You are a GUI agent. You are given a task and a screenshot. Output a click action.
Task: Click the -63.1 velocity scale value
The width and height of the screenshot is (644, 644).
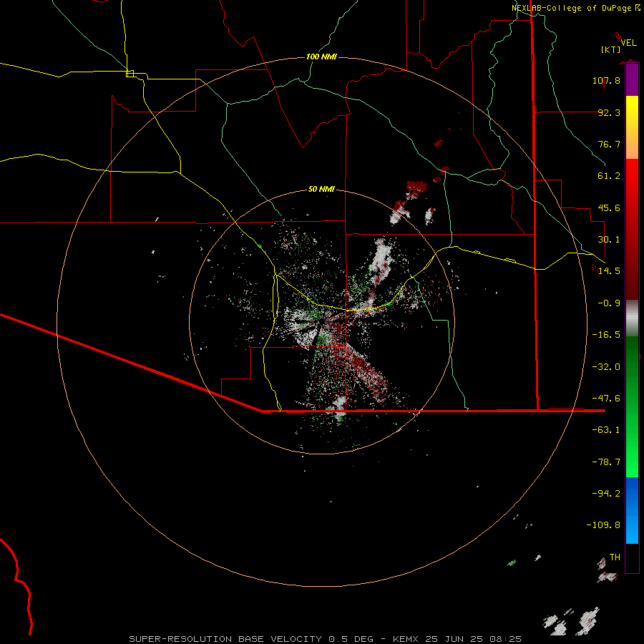(x=606, y=430)
